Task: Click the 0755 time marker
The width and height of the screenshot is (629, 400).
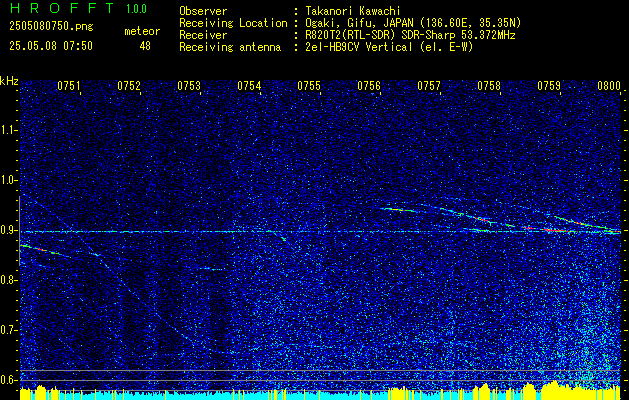Action: pos(309,86)
